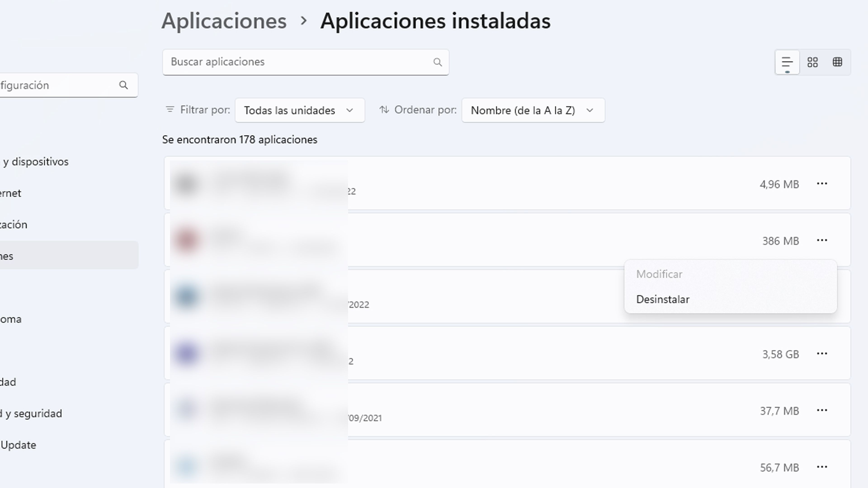The width and height of the screenshot is (868, 488).
Task: Open more options for the 56,7 MB app
Action: tap(822, 467)
